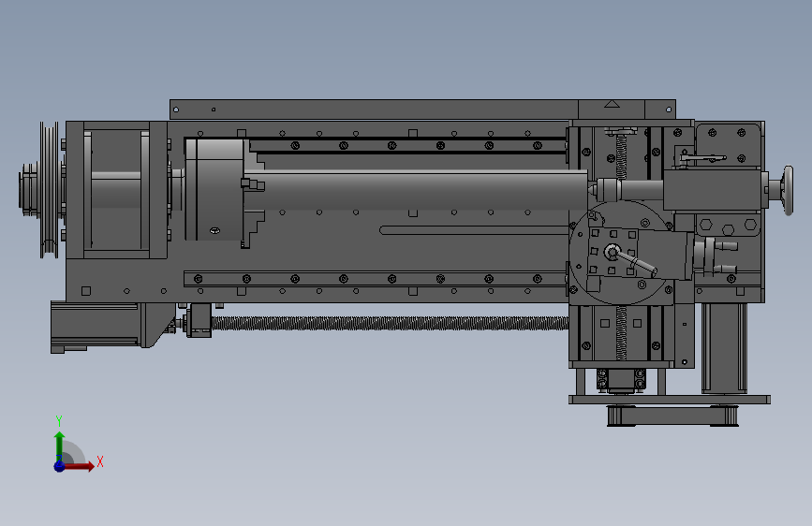Select the tailstock handwheel at the right end
This screenshot has height=526, width=812.
coord(789,191)
